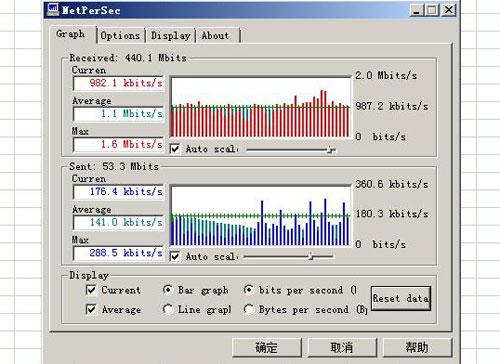This screenshot has width=500, height=364.
Task: Uncheck the Current display checkbox
Action: pyautogui.click(x=91, y=290)
